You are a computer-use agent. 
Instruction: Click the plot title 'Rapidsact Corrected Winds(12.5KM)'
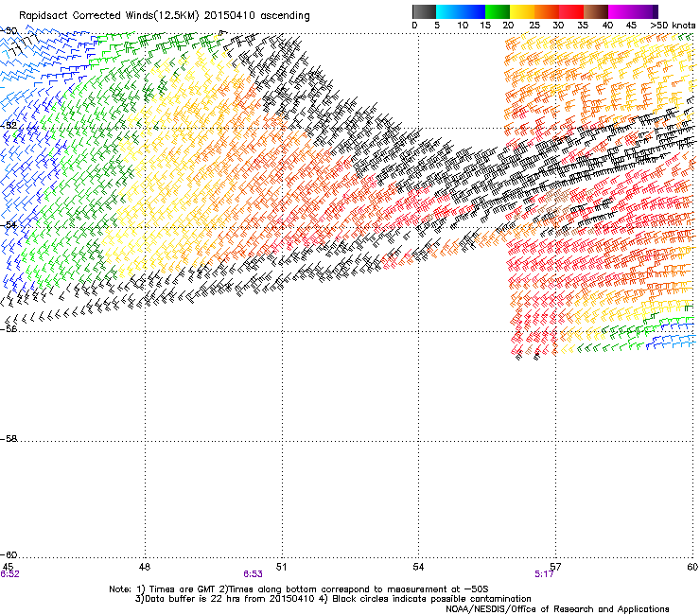109,15
